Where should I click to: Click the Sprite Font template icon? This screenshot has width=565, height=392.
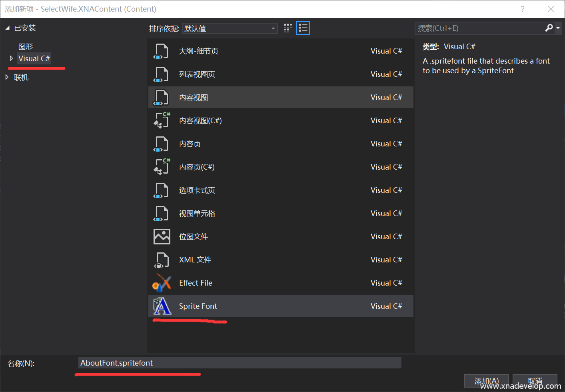click(x=162, y=306)
